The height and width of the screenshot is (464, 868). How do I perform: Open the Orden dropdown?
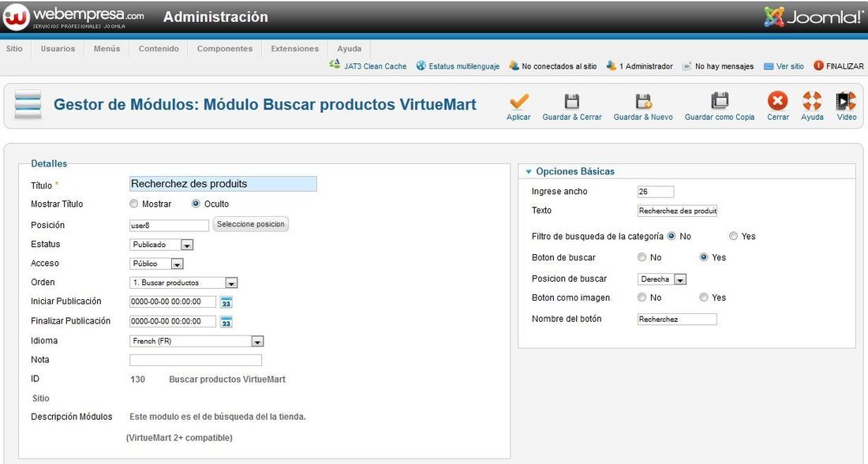pyautogui.click(x=184, y=283)
